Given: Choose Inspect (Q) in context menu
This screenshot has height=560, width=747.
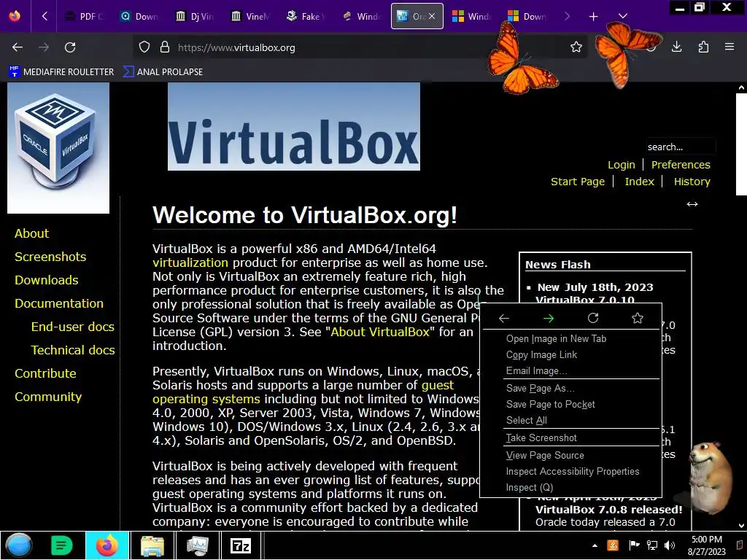Looking at the screenshot, I should click(x=570, y=488).
